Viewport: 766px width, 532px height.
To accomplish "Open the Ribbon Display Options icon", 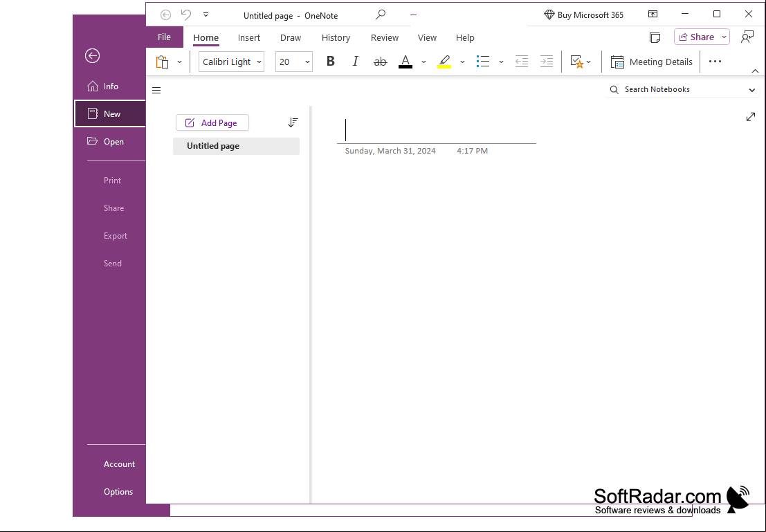I will click(653, 14).
